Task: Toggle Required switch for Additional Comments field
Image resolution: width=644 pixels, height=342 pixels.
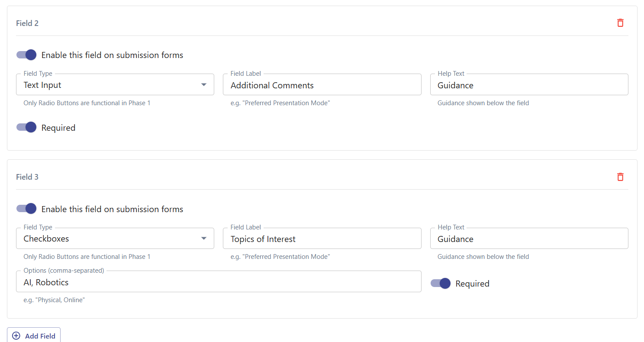Action: coord(26,127)
